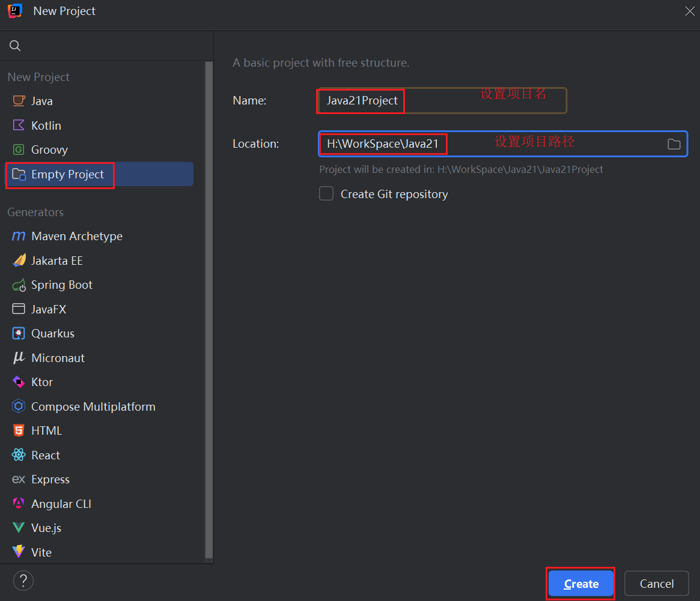Viewport: 700px width, 601px height.
Task: Select Ktor generator
Action: [99, 382]
